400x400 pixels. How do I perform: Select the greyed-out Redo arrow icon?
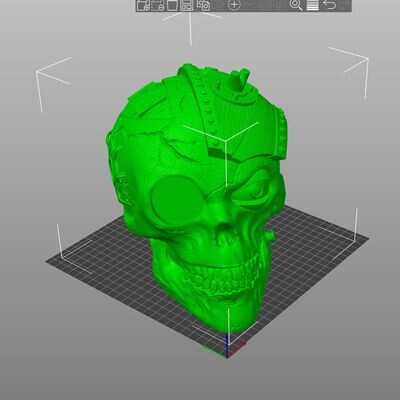click(344, 5)
